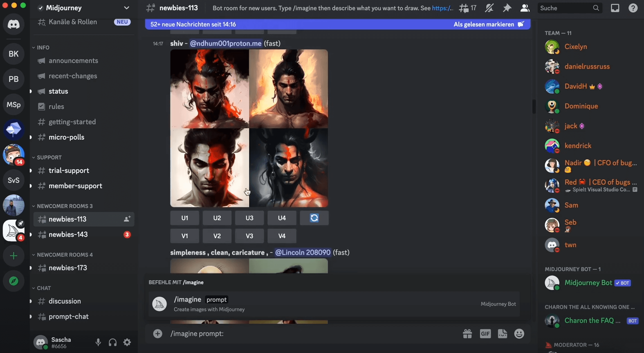Image resolution: width=644 pixels, height=353 pixels.
Task: Deafen with headphones icon
Action: [x=113, y=342]
